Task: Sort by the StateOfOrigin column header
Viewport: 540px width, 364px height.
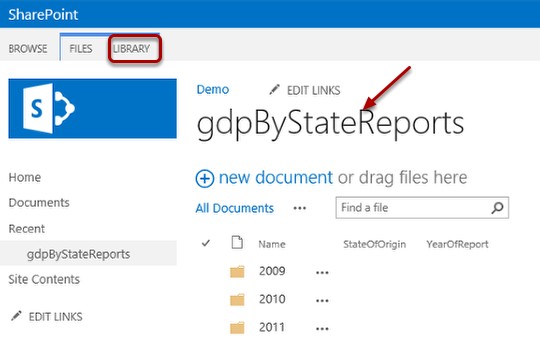Action: tap(374, 244)
